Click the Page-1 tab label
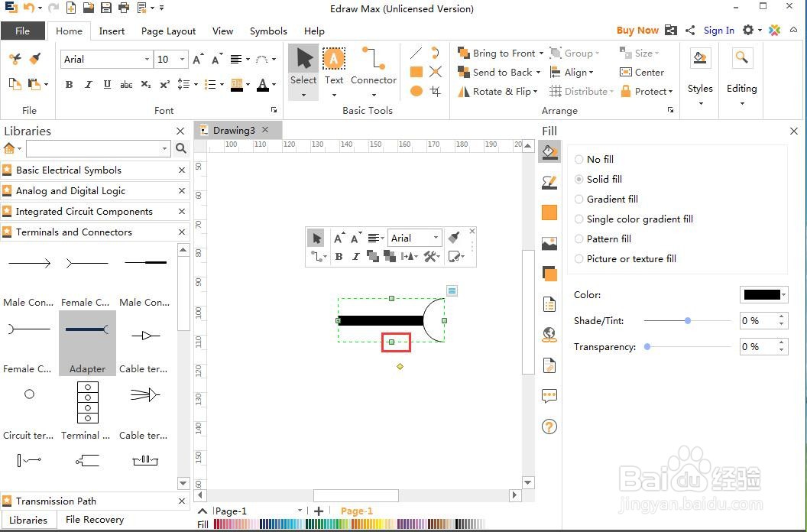 (356, 511)
